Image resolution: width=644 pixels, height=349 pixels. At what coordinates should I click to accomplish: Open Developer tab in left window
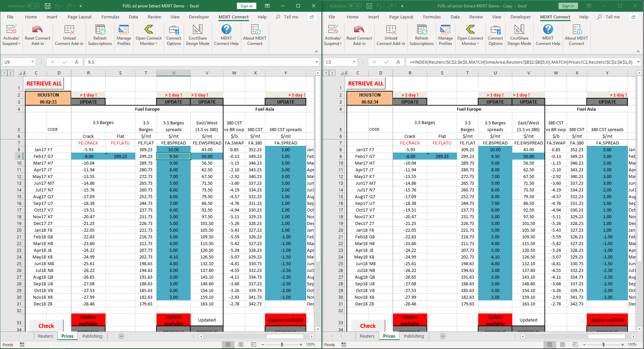pos(199,17)
